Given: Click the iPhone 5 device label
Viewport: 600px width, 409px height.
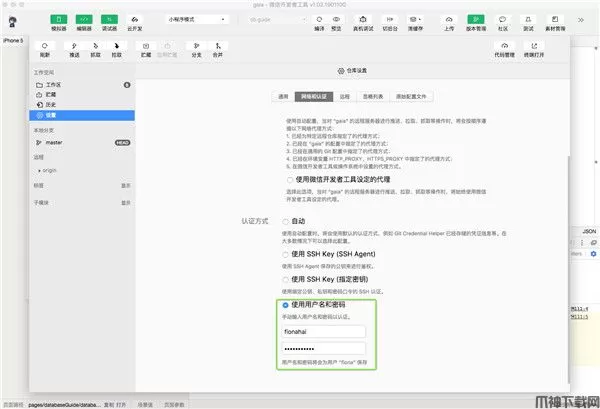Looking at the screenshot, I should [13, 40].
